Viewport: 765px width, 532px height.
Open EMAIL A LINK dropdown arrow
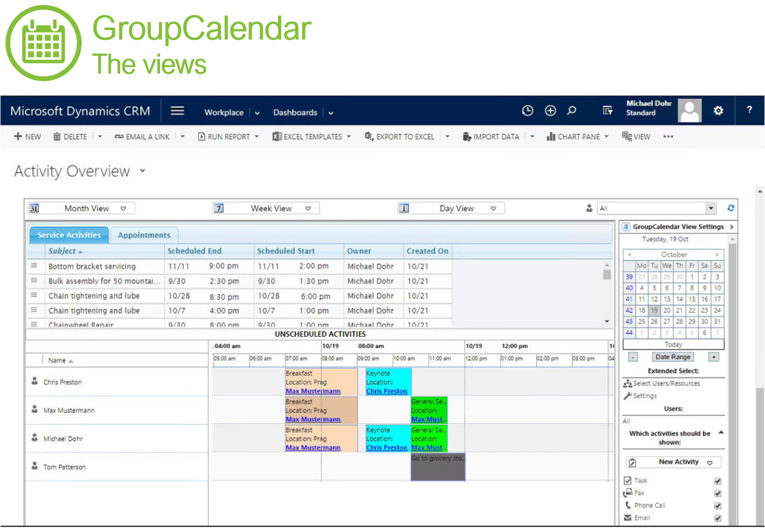pos(182,136)
